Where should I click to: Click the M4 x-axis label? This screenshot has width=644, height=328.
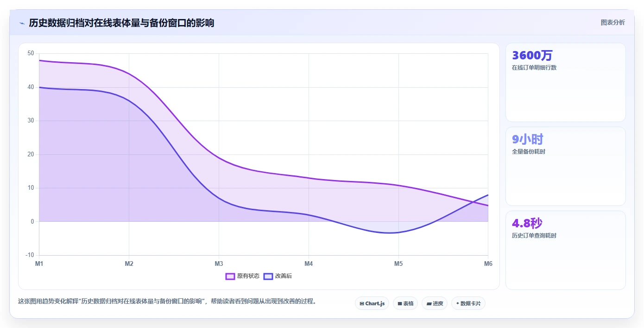pos(309,264)
